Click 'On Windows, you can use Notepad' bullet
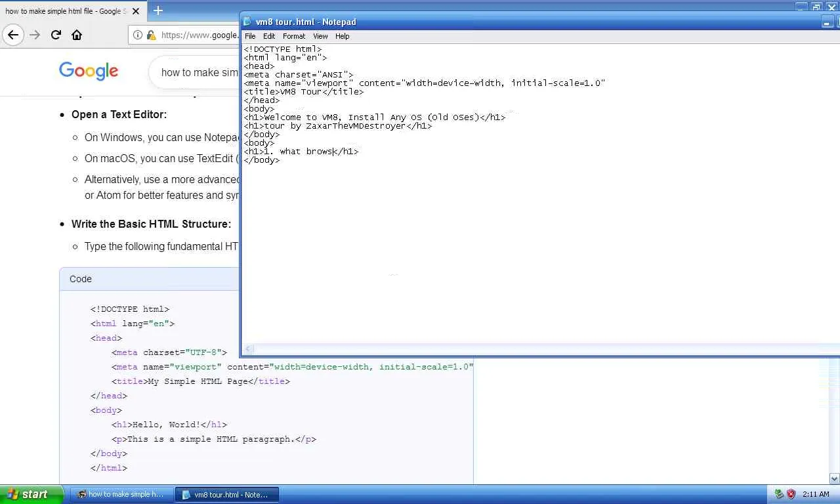This screenshot has height=504, width=840. coord(161,137)
